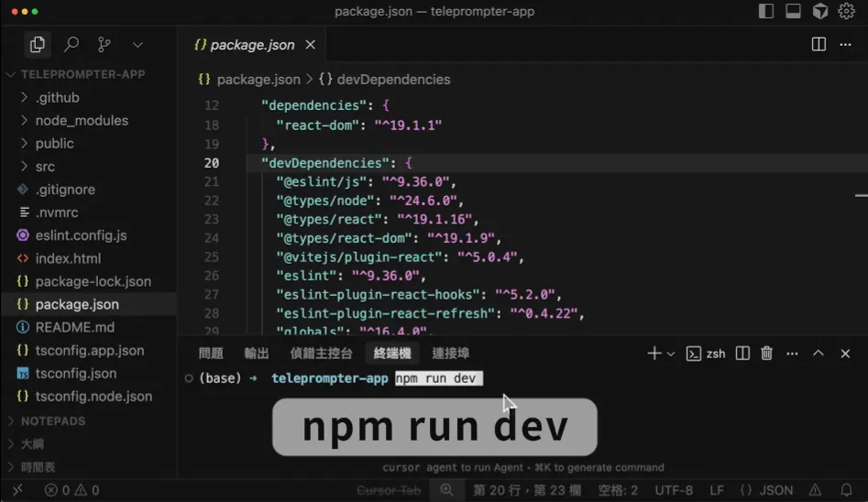Screen dimensions: 868x502
Task: Open the Source Control branch icon
Action: (104, 44)
